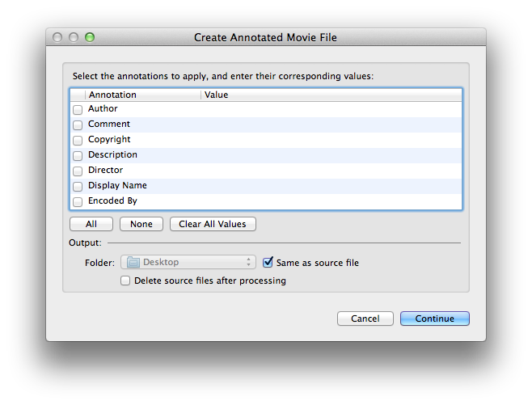Toggle the Director annotation checkbox
The height and width of the screenshot is (405, 532).
click(x=78, y=171)
